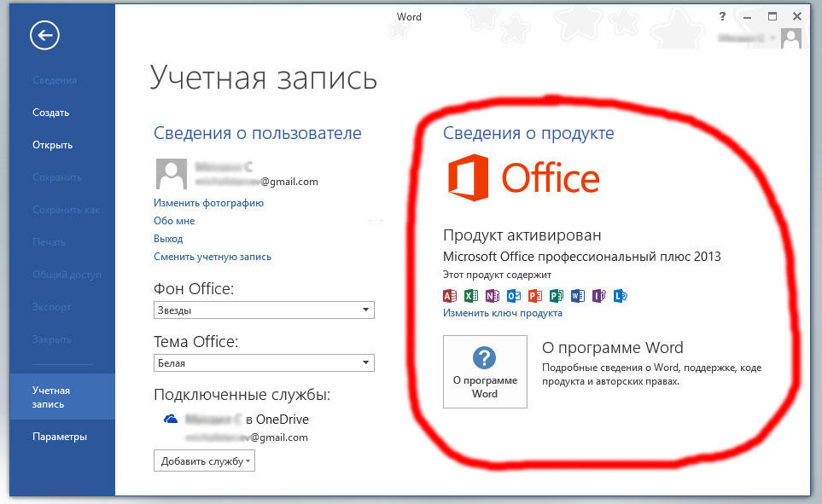Click the OneDrive cloud icon

(171, 419)
